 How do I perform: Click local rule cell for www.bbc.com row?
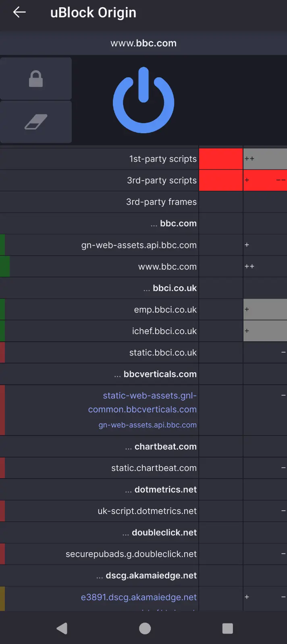pyautogui.click(x=265, y=266)
